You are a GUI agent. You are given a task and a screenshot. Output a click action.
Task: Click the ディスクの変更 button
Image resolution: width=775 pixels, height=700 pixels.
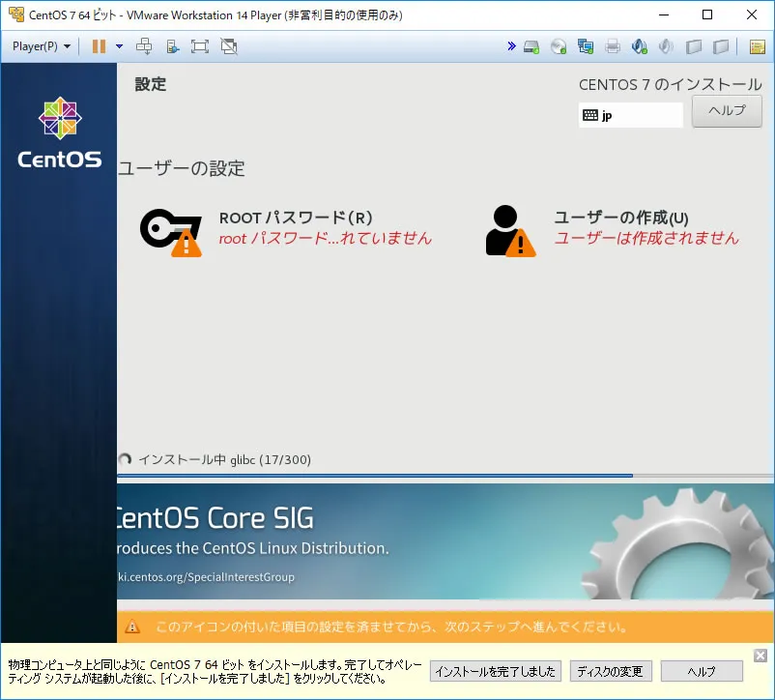[x=611, y=671]
